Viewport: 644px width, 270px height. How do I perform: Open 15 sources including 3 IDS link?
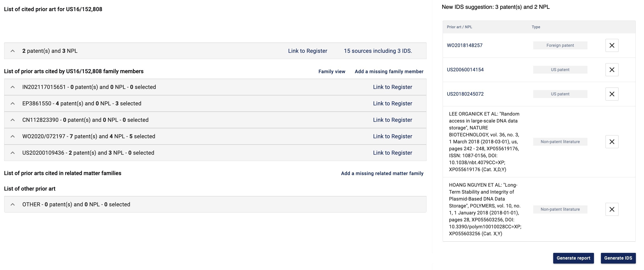pyautogui.click(x=378, y=51)
